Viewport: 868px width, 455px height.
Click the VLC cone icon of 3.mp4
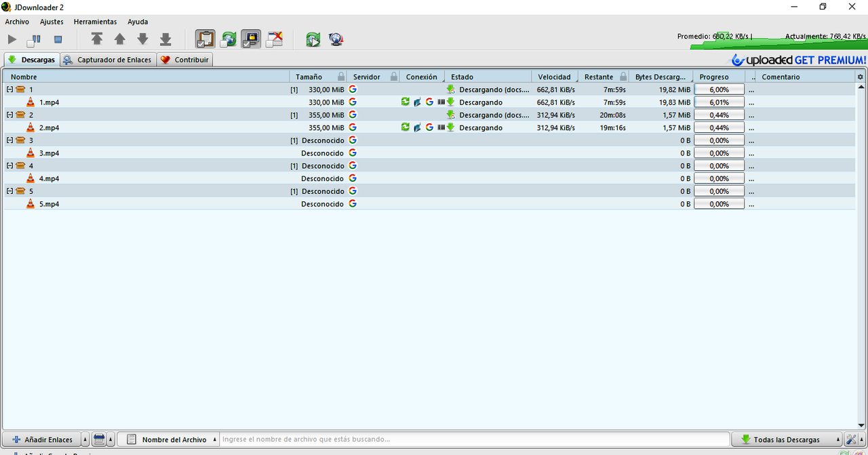tap(30, 153)
